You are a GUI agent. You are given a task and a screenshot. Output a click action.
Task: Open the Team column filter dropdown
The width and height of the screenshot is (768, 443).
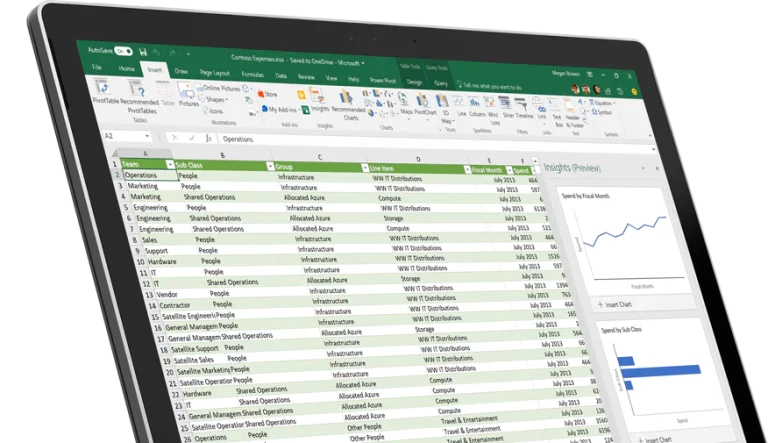pos(169,165)
